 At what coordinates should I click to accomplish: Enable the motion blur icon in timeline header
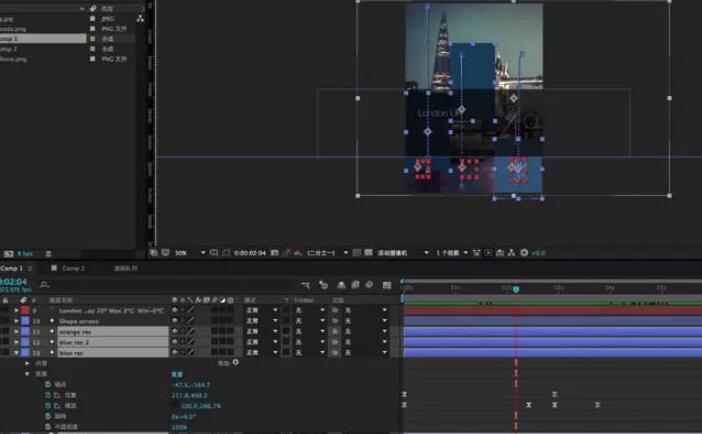[x=369, y=285]
